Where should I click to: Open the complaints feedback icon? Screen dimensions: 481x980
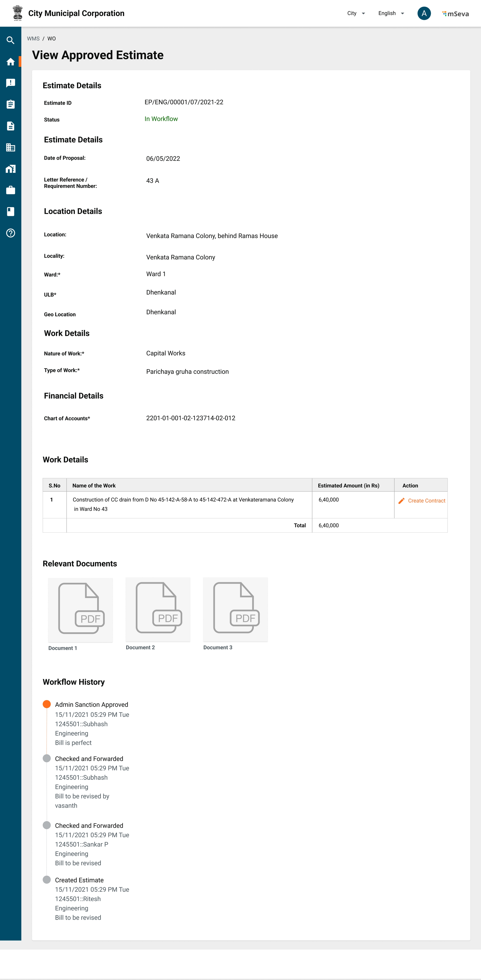pyautogui.click(x=11, y=83)
